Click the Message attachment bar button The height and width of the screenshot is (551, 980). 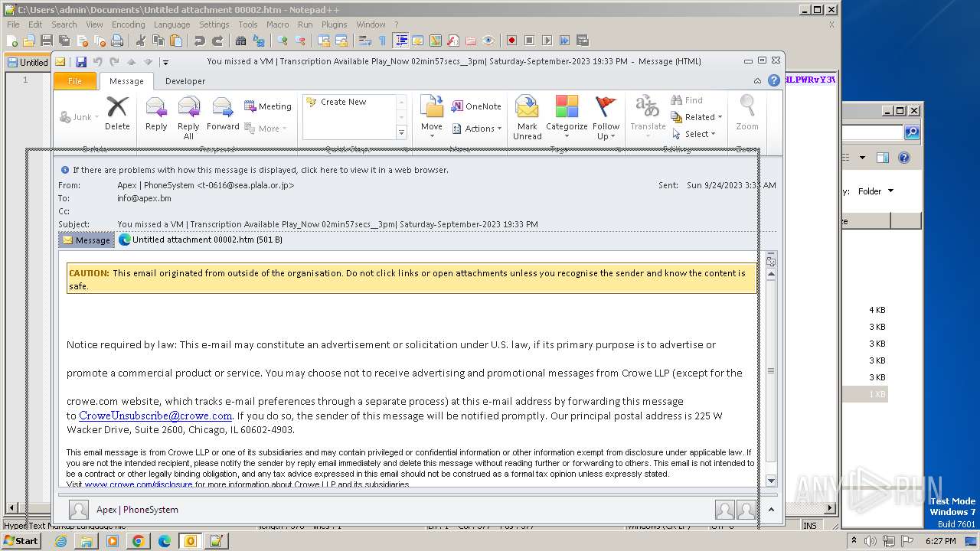point(87,240)
